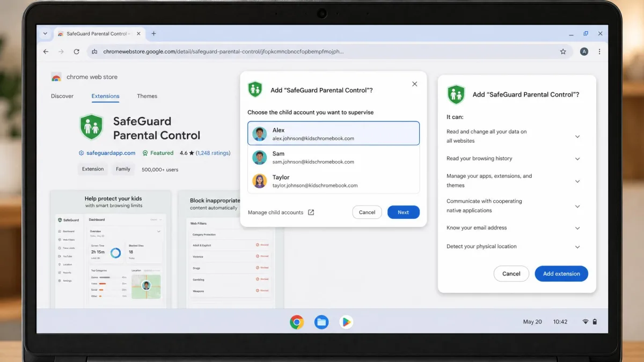Viewport: 644px width, 362px height.
Task: Expand 'Communicate with cooperating native applications'
Action: coord(577,206)
